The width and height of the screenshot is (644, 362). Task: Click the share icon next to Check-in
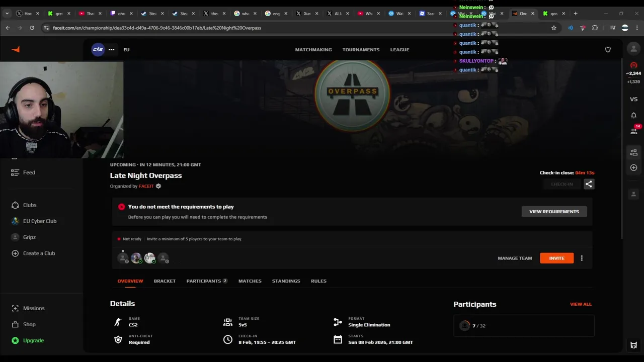click(x=589, y=184)
